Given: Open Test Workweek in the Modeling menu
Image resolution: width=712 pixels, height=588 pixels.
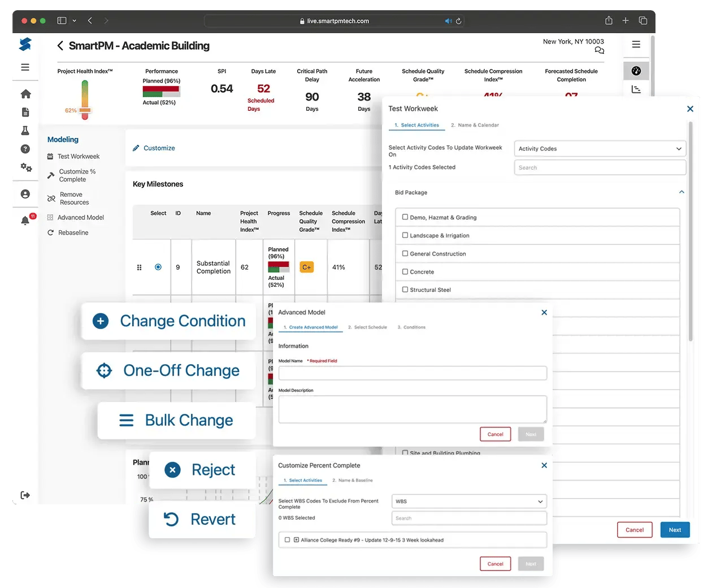Looking at the screenshot, I should (73, 157).
